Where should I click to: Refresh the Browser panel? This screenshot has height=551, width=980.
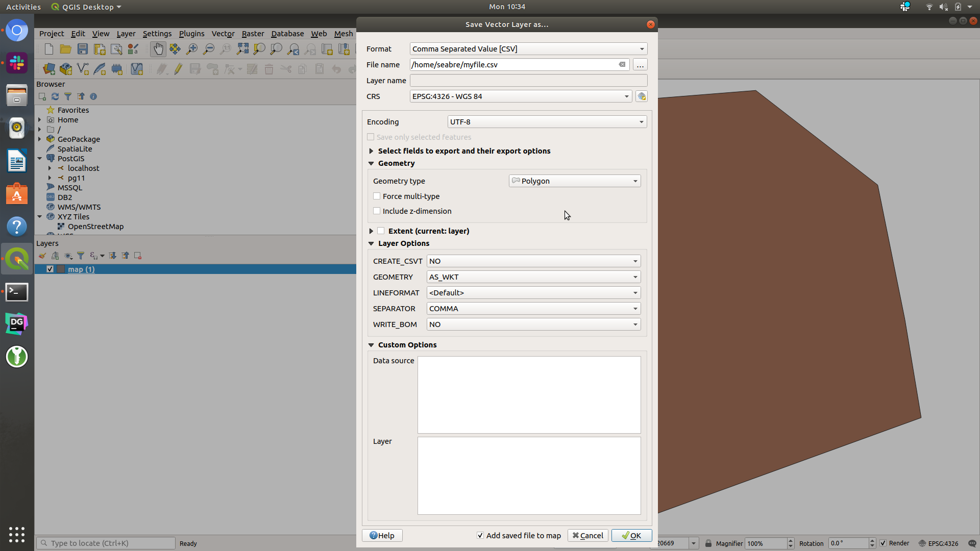coord(55,96)
